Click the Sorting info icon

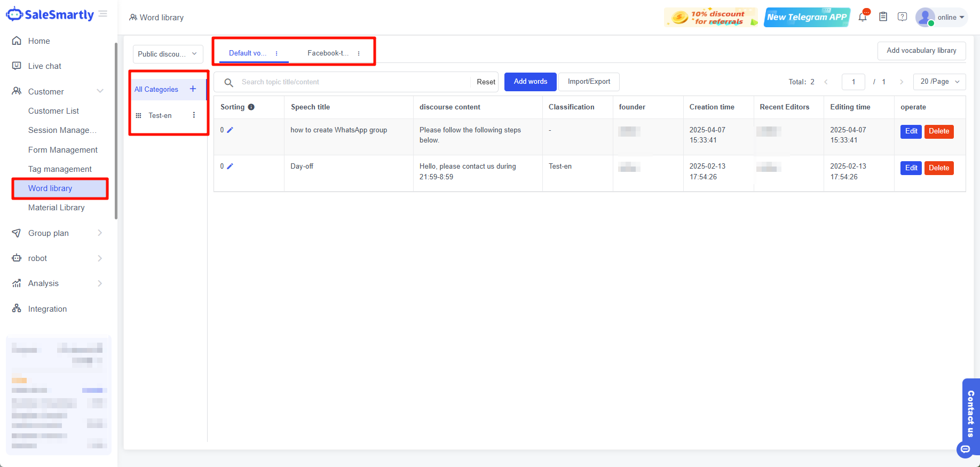click(x=251, y=107)
